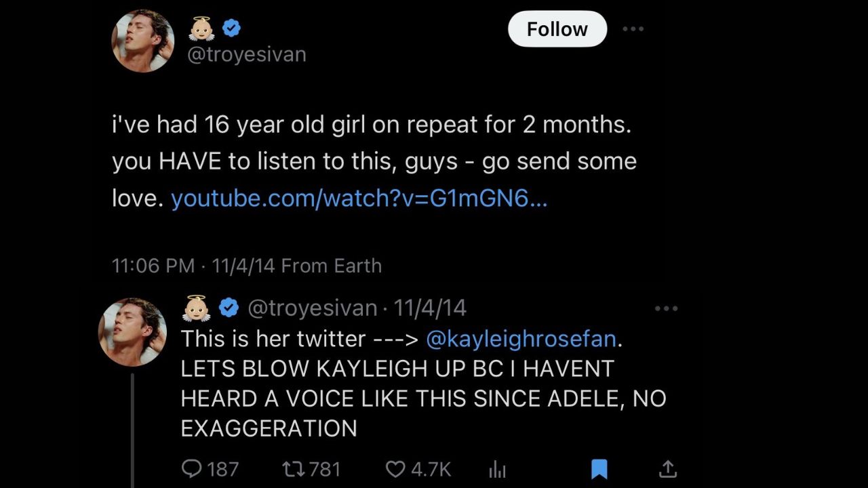Open the three-dot menu on the main tweet
The height and width of the screenshot is (488, 868).
[x=633, y=29]
